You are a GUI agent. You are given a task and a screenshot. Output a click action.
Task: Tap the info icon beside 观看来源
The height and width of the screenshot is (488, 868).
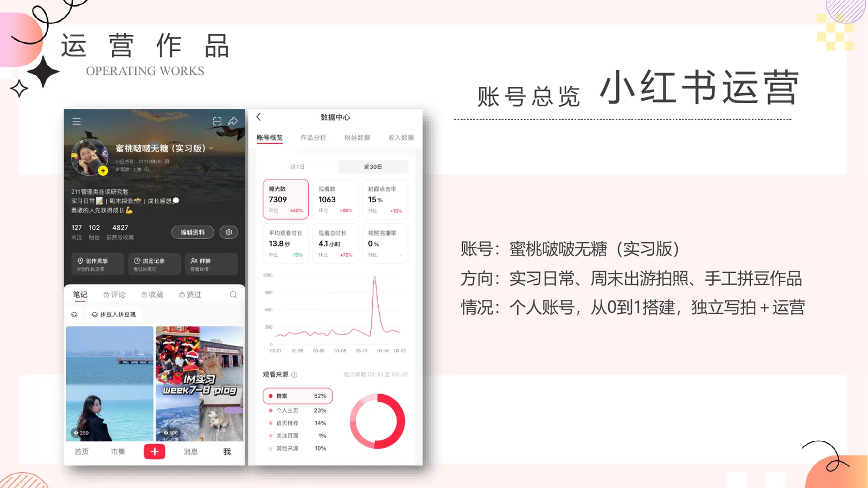pos(295,375)
